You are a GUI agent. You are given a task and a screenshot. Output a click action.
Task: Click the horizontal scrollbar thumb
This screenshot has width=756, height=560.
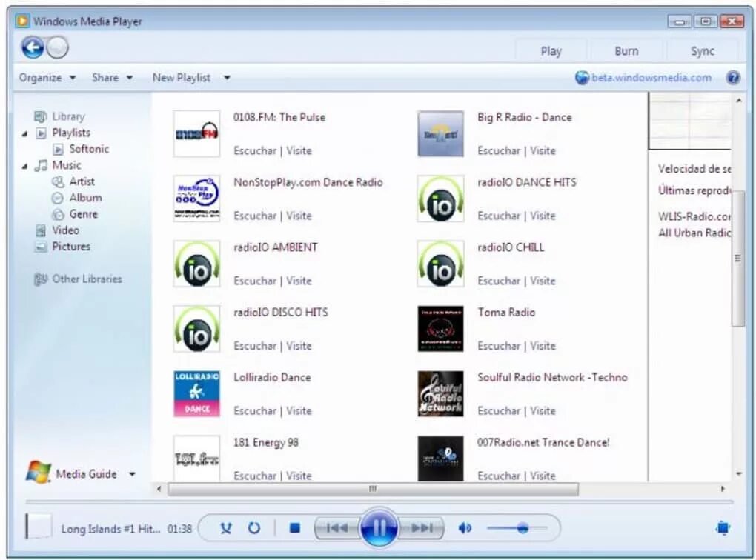click(373, 489)
